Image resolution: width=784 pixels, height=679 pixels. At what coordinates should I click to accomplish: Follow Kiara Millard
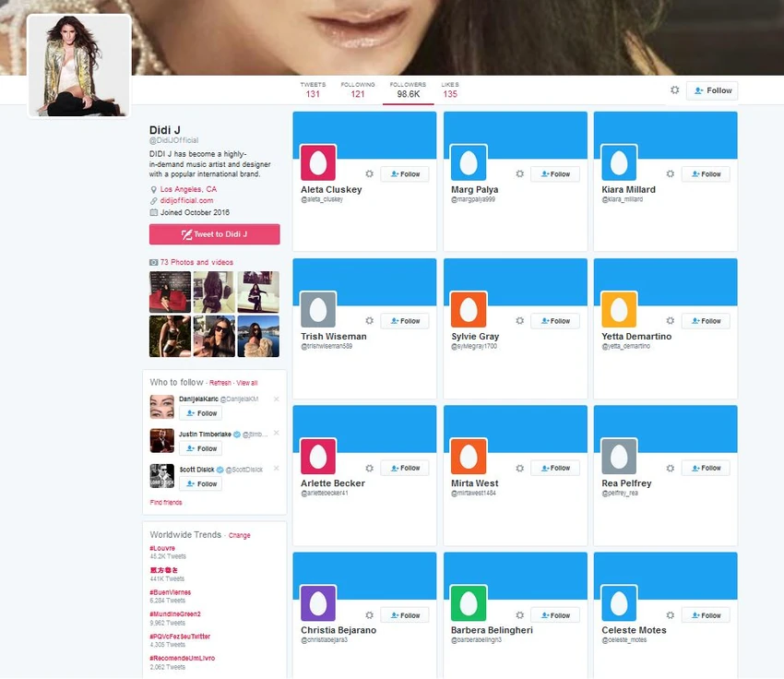(706, 174)
